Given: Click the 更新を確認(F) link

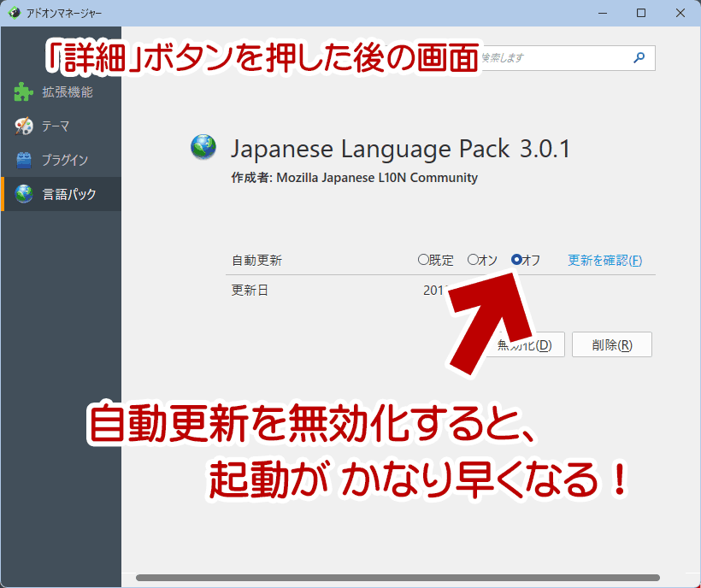Looking at the screenshot, I should 604,261.
